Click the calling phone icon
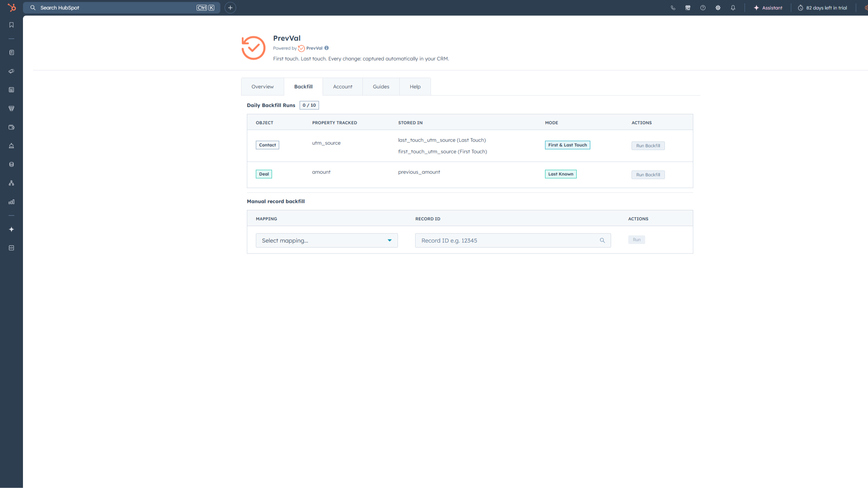This screenshot has height=488, width=868. coord(673,8)
